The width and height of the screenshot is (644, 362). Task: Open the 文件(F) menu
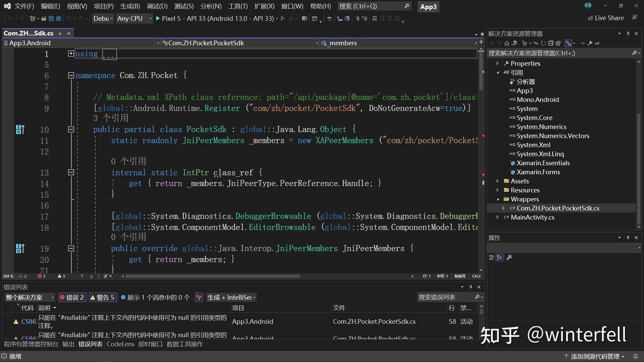(24, 6)
